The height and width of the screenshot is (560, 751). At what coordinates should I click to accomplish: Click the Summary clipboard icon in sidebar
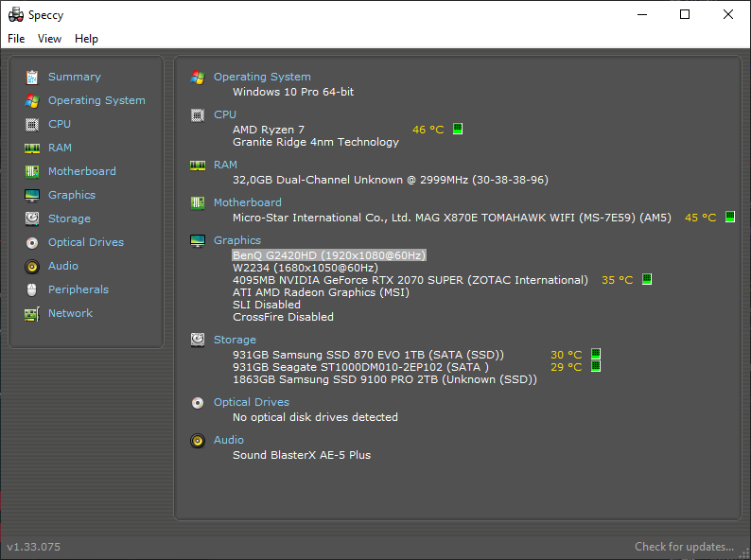[32, 78]
